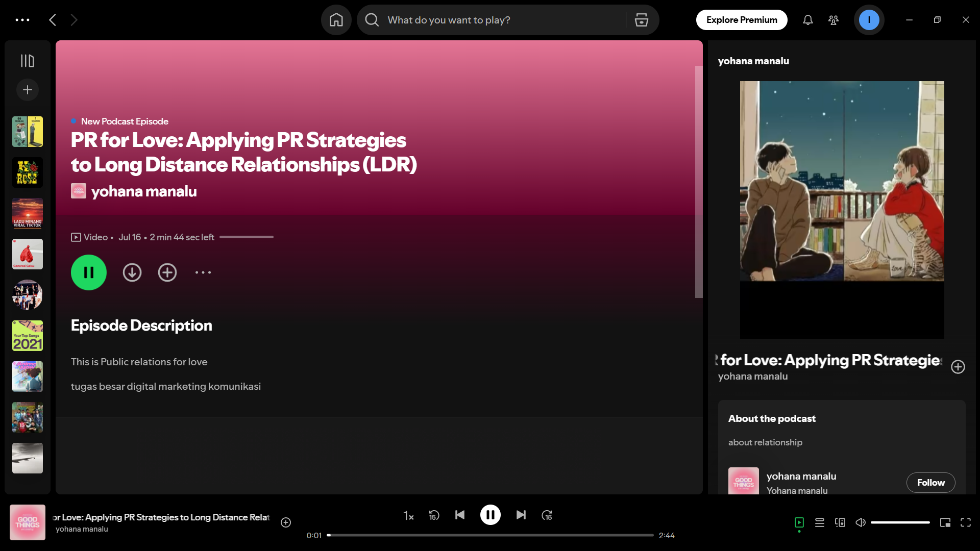This screenshot has height=551, width=980.
Task: Open podcast cover in About the podcast
Action: click(744, 481)
